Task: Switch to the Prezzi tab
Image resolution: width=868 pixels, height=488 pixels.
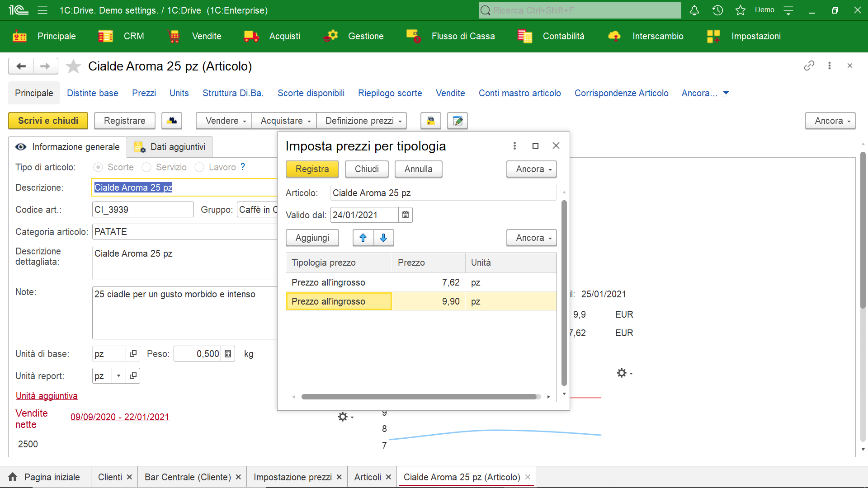Action: pos(143,93)
